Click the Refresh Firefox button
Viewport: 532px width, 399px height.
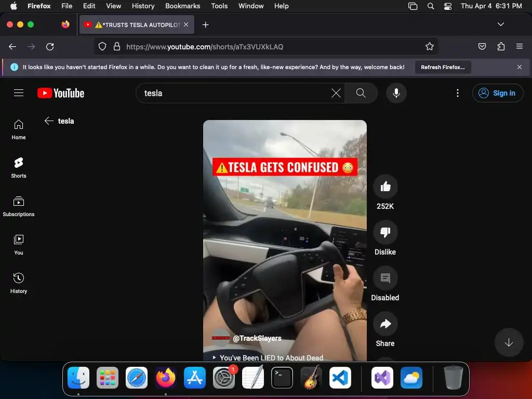pyautogui.click(x=443, y=67)
